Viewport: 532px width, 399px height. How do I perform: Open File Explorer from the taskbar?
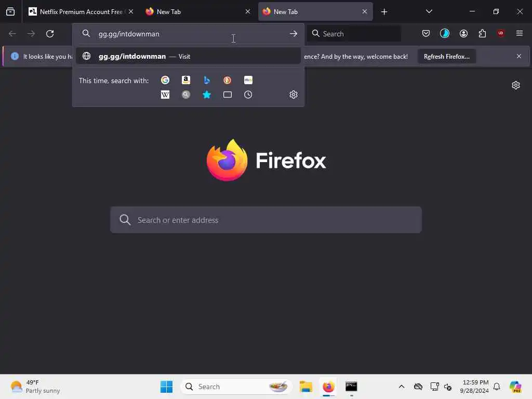coord(305,387)
